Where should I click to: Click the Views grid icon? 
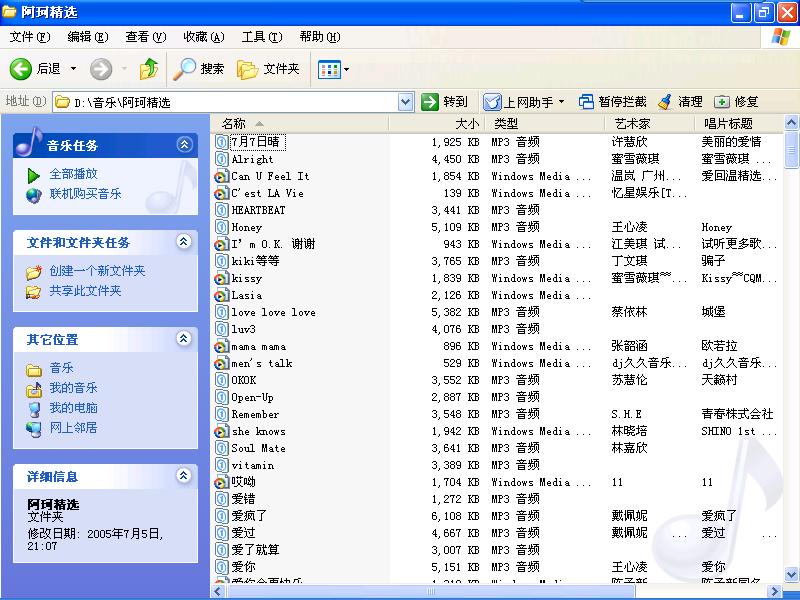point(327,69)
